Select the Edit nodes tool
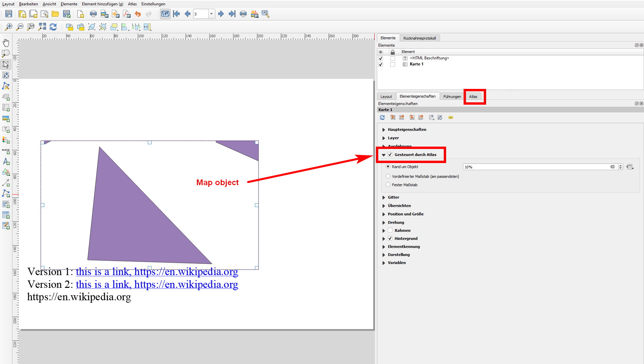644x364 pixels. point(6,86)
